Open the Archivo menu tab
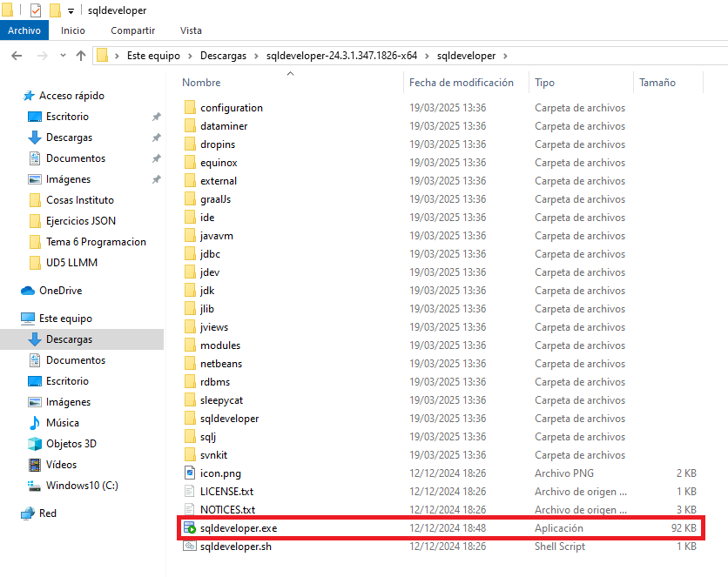This screenshot has height=577, width=728. 24,30
